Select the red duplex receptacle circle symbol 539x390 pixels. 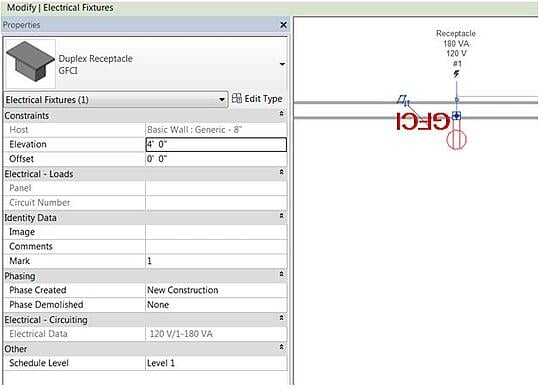[456, 140]
